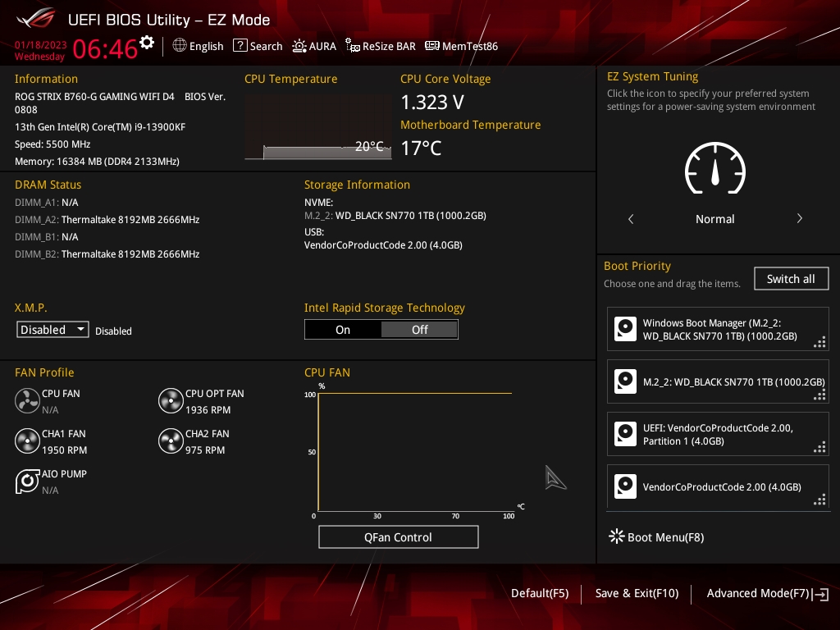Click DIMM_B2 Thermaltake 8192MB 2666MHz row

point(107,254)
